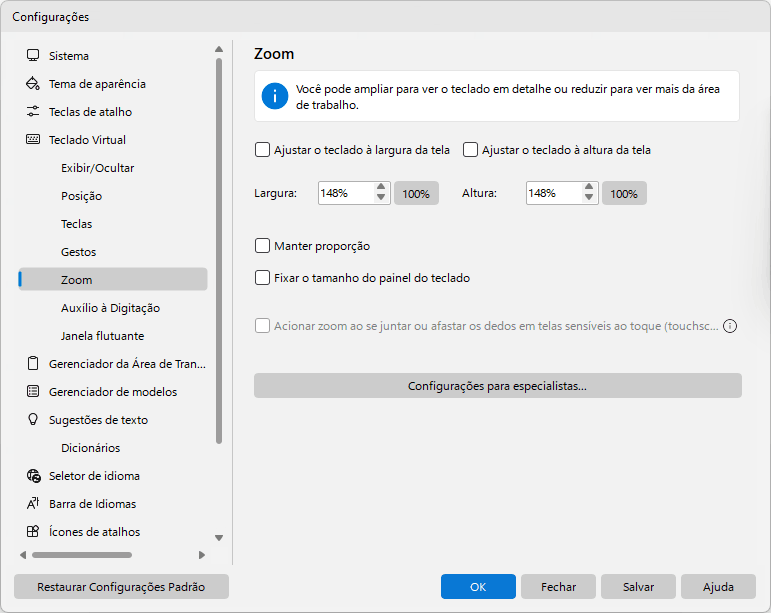This screenshot has width=771, height=613.
Task: Click the sidebar vertical scrollbar thumb
Action: pyautogui.click(x=219, y=251)
